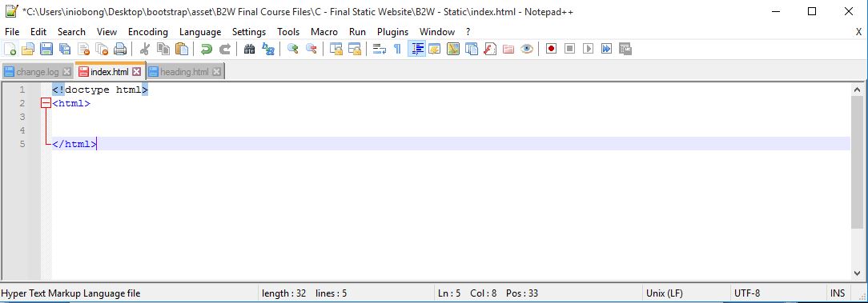Viewport: 868px width, 303px height.
Task: Click the Stop Recording macro button
Action: tap(569, 50)
